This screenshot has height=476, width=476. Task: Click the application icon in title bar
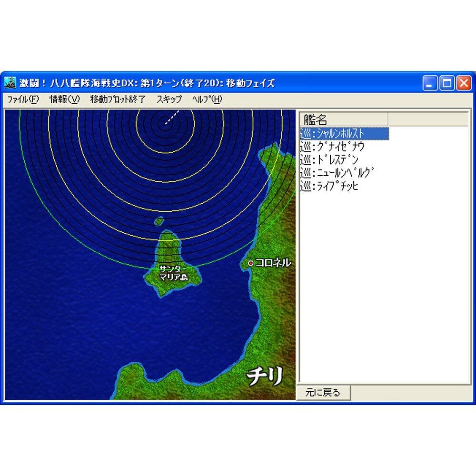[x=10, y=82]
